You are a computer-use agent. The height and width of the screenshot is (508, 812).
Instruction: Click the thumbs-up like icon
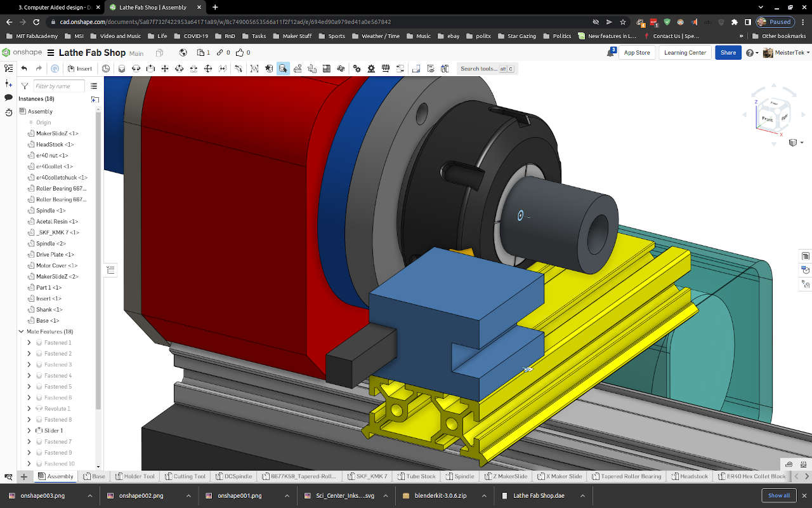(x=240, y=53)
